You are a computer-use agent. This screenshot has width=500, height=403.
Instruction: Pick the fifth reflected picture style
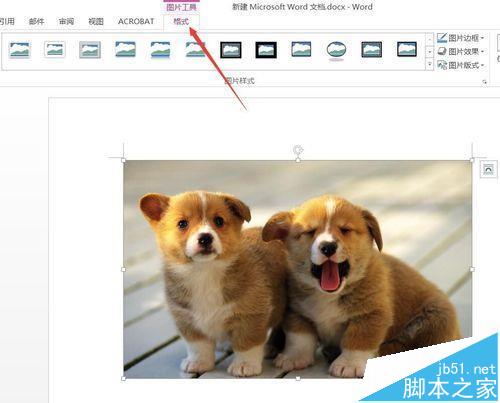[x=160, y=50]
